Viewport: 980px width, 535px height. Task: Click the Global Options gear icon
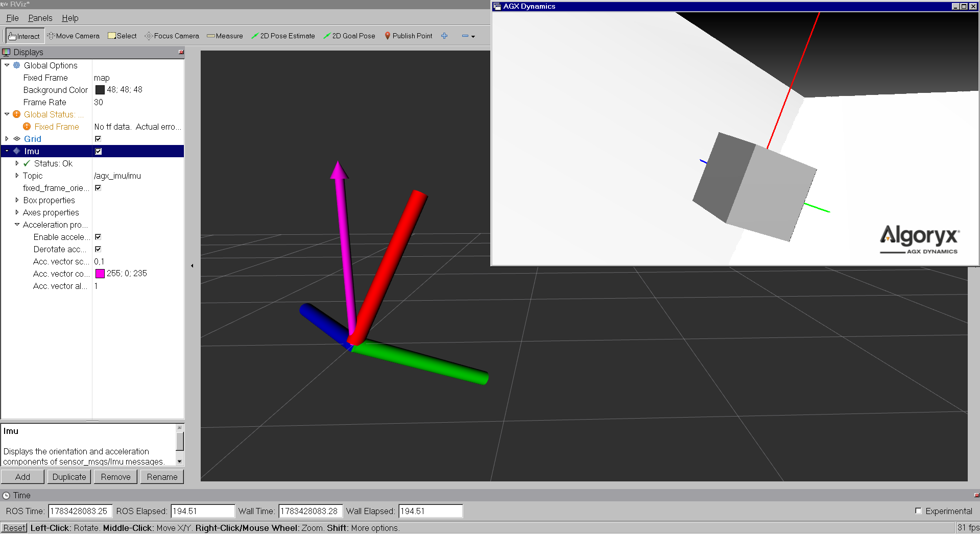click(17, 65)
